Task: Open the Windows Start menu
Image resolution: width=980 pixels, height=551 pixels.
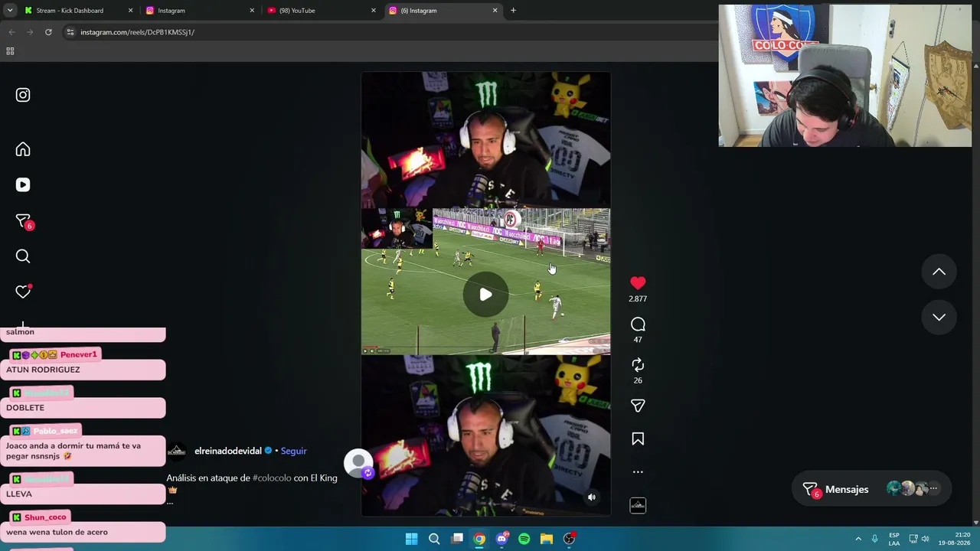Action: coord(411,539)
